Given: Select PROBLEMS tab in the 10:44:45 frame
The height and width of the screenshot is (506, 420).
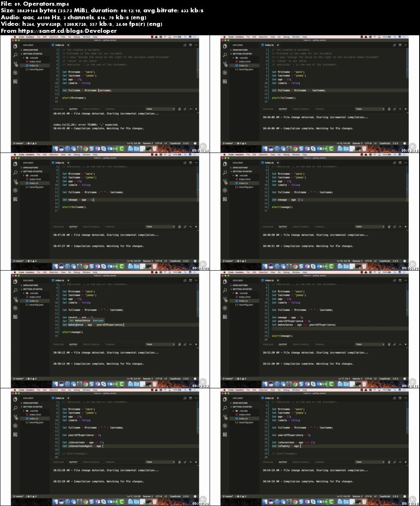Looking at the screenshot, I should (x=58, y=109).
